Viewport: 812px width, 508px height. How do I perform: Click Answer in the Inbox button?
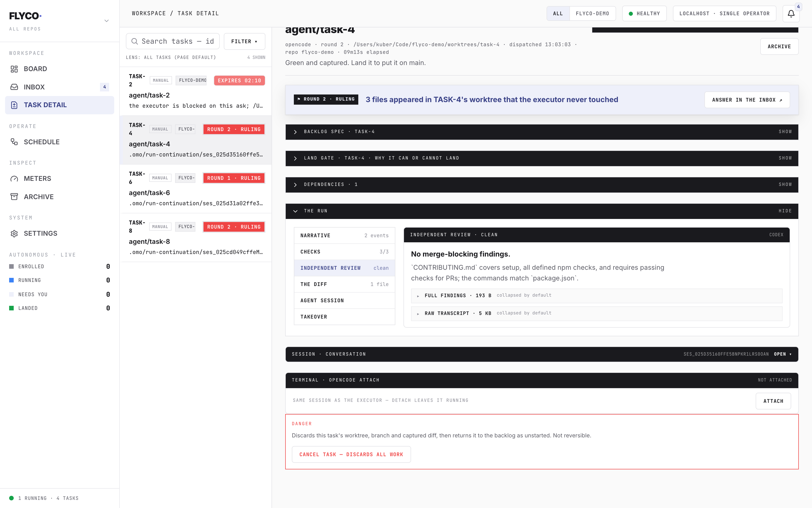[747, 100]
